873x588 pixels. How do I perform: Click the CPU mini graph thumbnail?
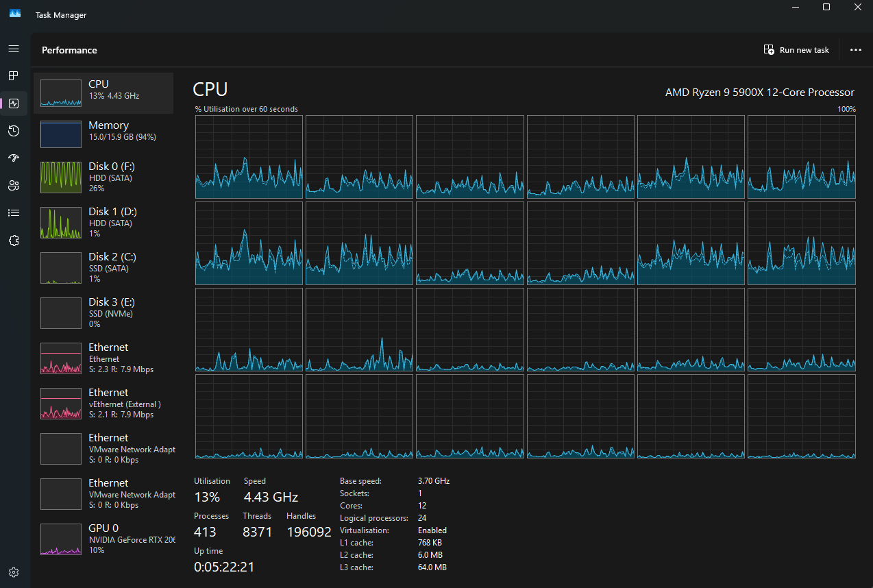61,93
